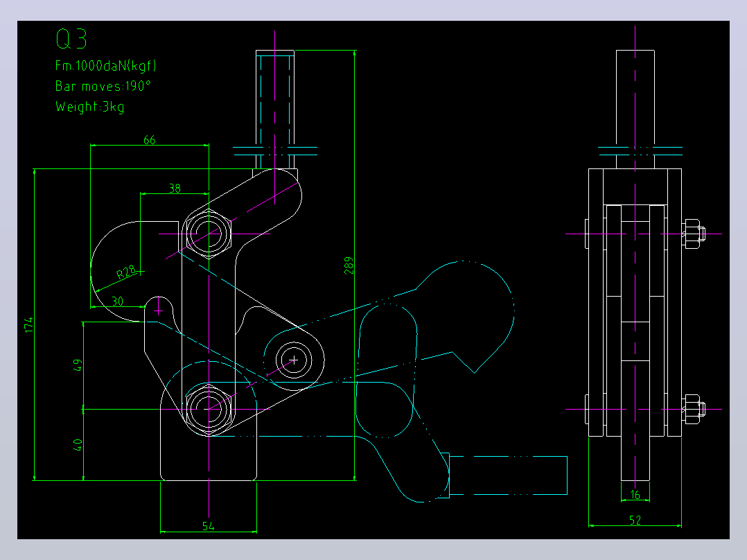The height and width of the screenshot is (560, 747).
Task: Click the 40 vertical dimension
Action: tap(78, 445)
